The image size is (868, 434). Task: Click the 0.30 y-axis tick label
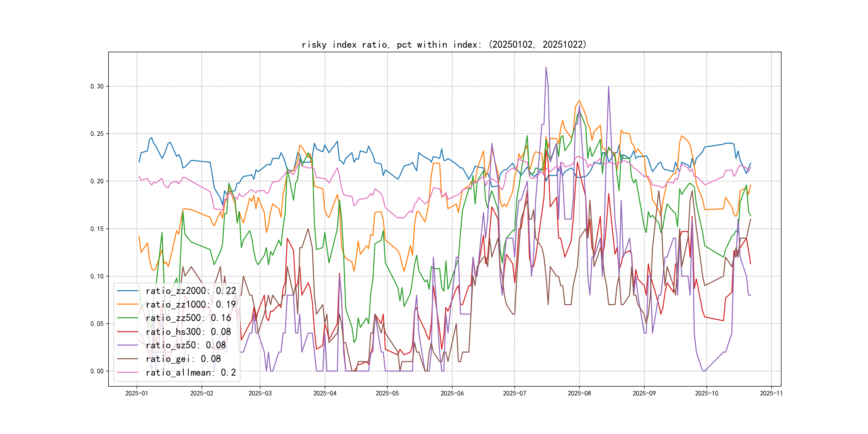(97, 87)
